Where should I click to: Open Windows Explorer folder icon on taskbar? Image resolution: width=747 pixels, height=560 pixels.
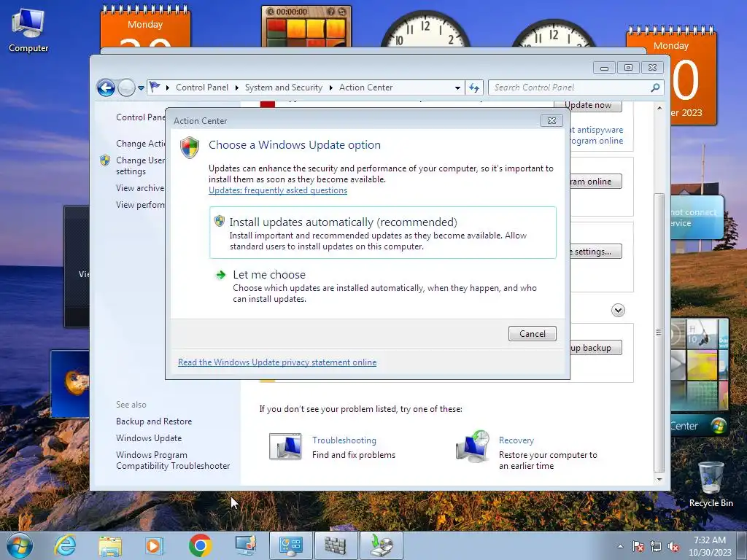pos(110,545)
